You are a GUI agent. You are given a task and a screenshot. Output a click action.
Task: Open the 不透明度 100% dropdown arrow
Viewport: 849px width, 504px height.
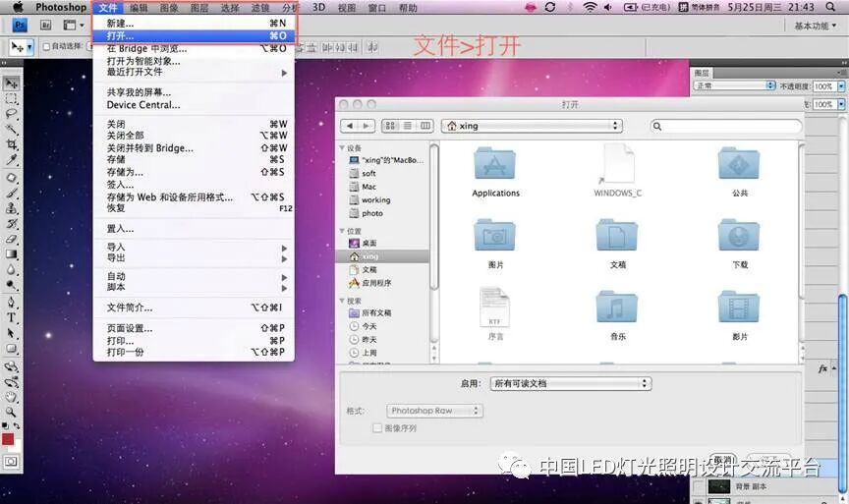[841, 86]
